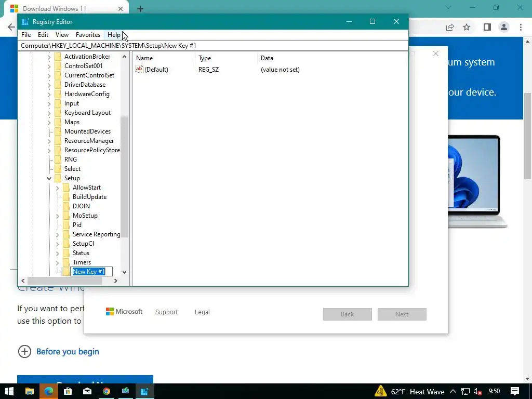Click the Registry Editor title bar icon
Image resolution: width=532 pixels, height=399 pixels.
coord(25,22)
